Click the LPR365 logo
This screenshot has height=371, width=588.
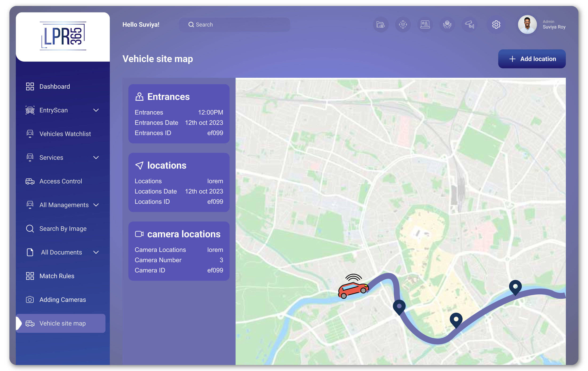coord(63,36)
